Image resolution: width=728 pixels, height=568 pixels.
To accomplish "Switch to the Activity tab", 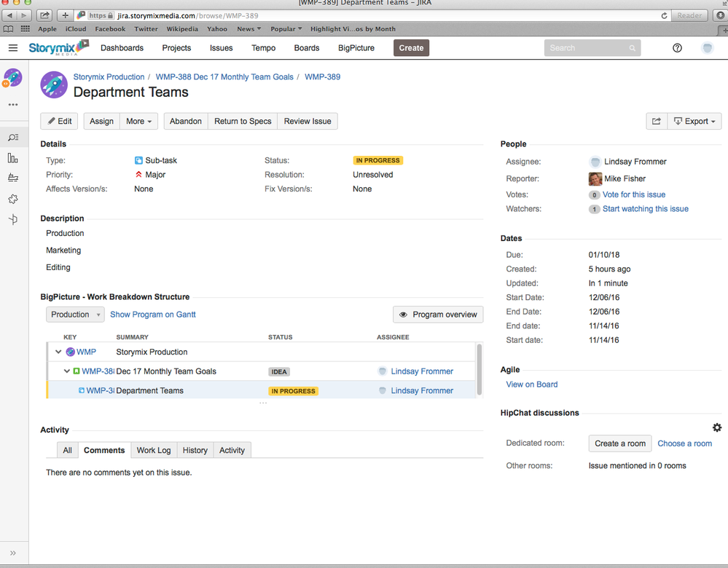I will click(232, 450).
